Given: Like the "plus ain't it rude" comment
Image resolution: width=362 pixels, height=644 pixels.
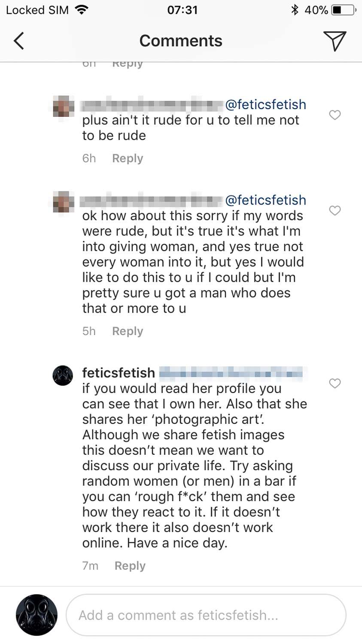Looking at the screenshot, I should 335,115.
